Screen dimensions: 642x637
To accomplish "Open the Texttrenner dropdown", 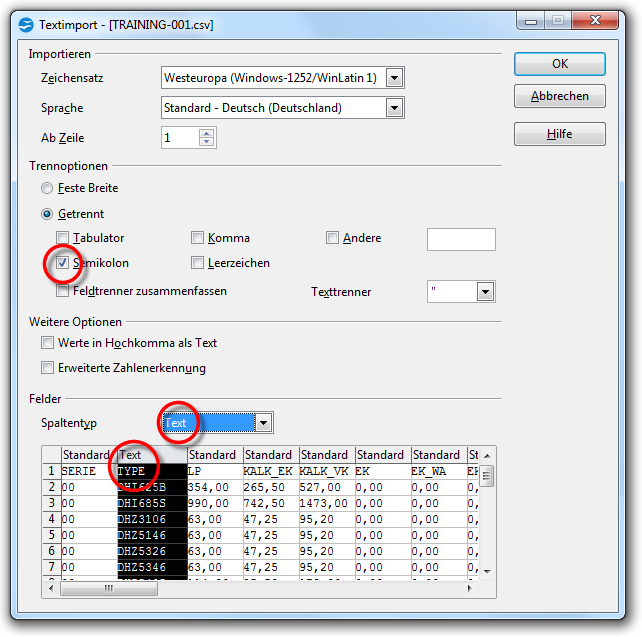I will [485, 292].
